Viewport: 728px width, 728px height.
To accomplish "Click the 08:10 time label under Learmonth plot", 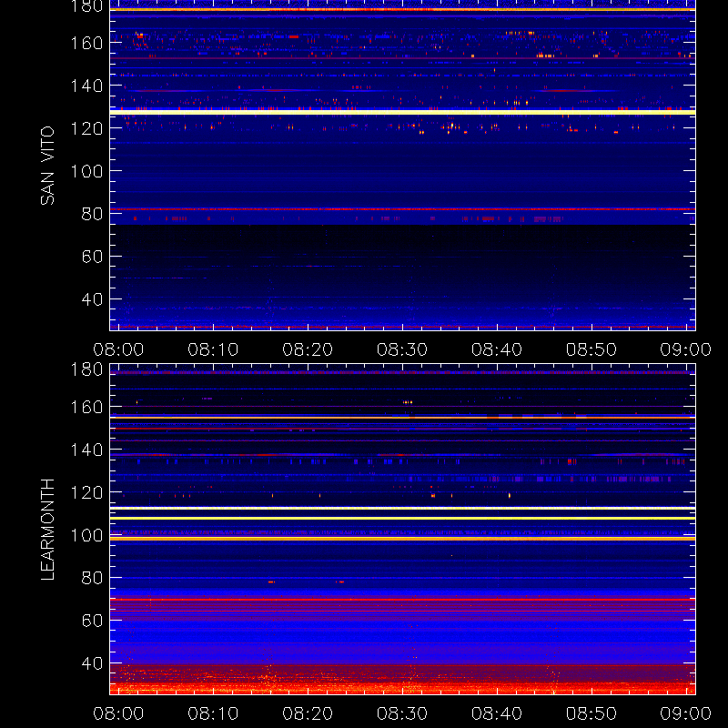I will point(213,713).
